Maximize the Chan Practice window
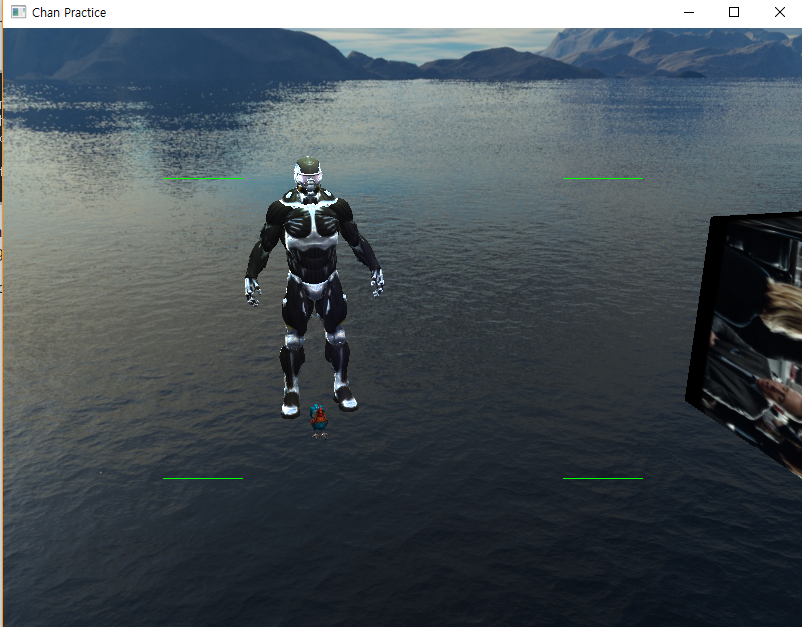This screenshot has height=627, width=802. (733, 12)
